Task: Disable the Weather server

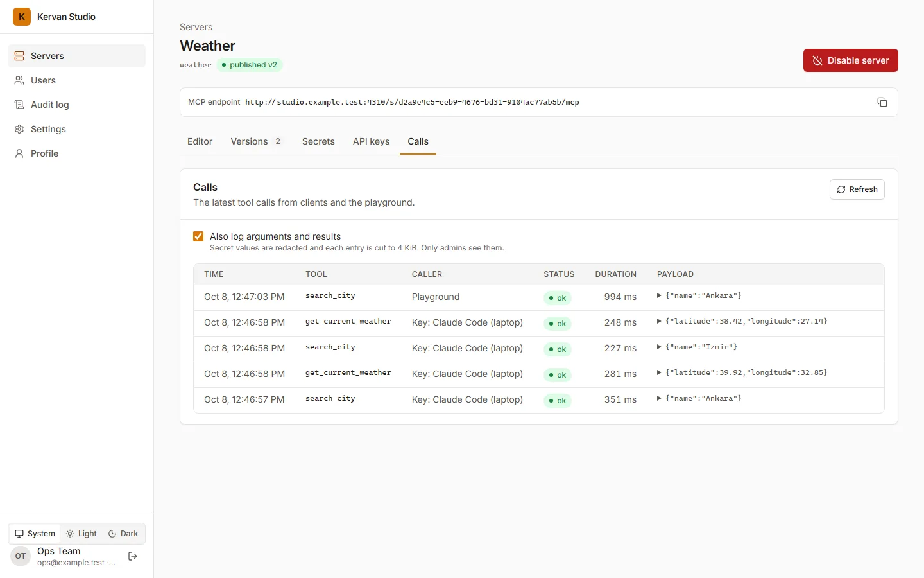Action: point(850,60)
